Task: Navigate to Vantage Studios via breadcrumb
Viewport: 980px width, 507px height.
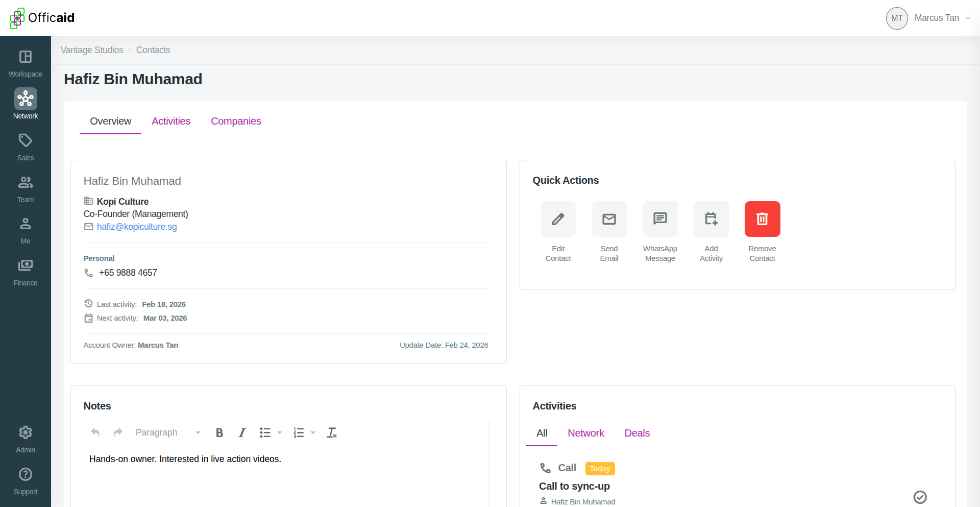Action: pos(92,50)
